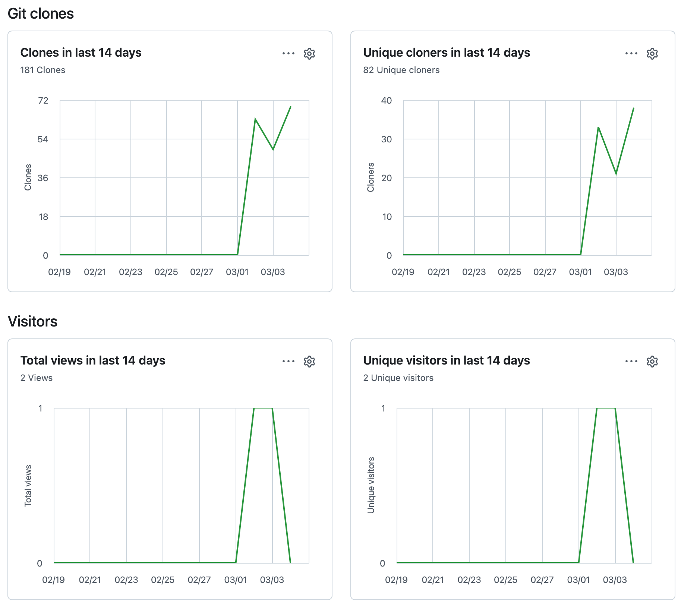
Task: Click the 03/03 date label on Clones chart
Action: 273,272
